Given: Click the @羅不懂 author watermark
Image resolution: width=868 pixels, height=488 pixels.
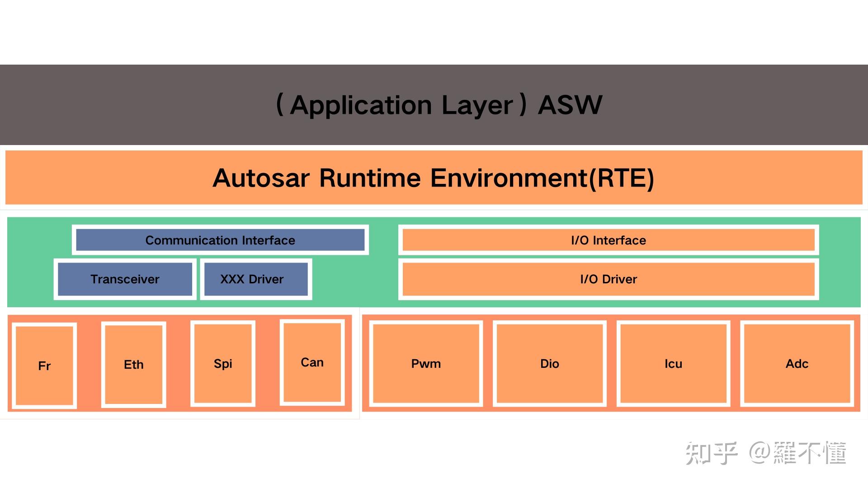Looking at the screenshot, I should [798, 453].
